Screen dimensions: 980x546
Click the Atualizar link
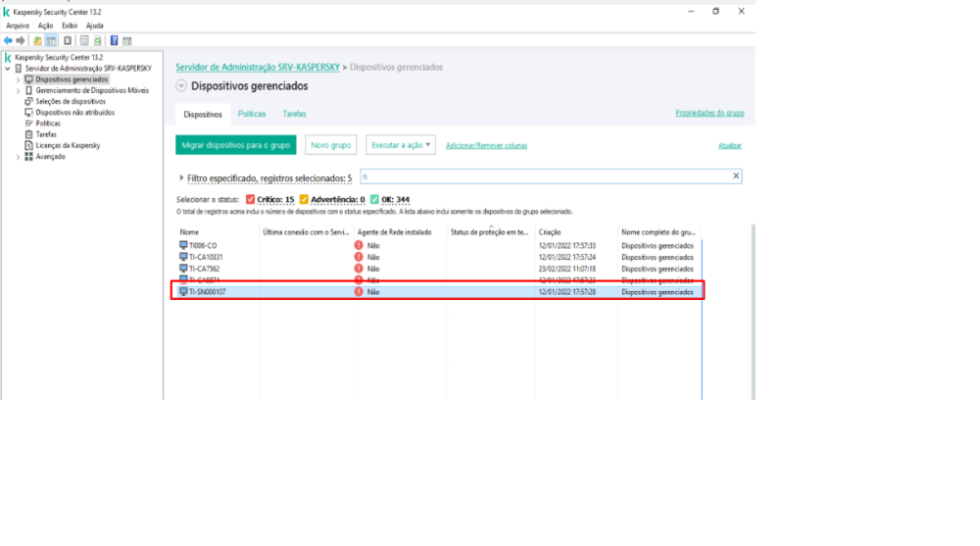[729, 146]
